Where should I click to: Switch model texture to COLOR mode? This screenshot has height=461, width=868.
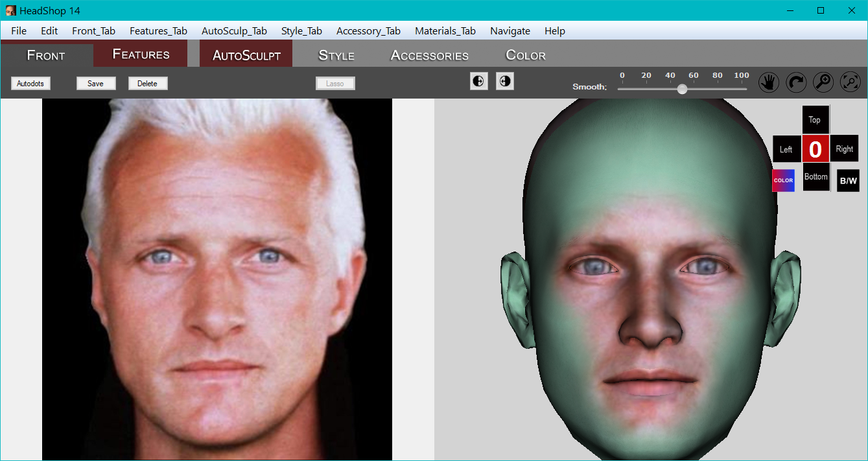[x=783, y=180]
